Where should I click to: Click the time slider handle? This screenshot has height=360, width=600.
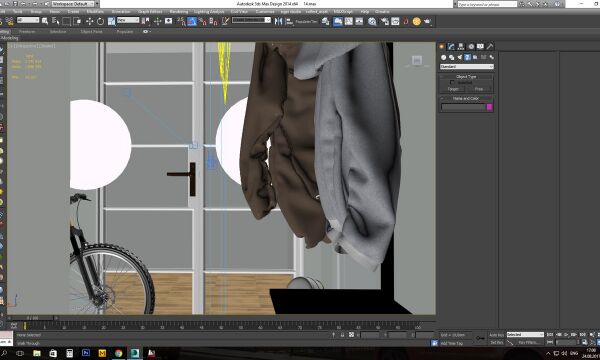[33, 318]
